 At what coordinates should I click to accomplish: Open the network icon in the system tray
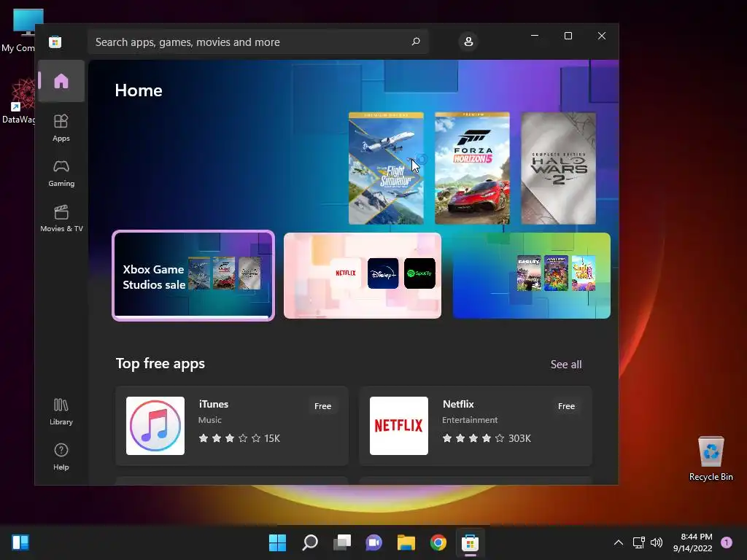[639, 542]
